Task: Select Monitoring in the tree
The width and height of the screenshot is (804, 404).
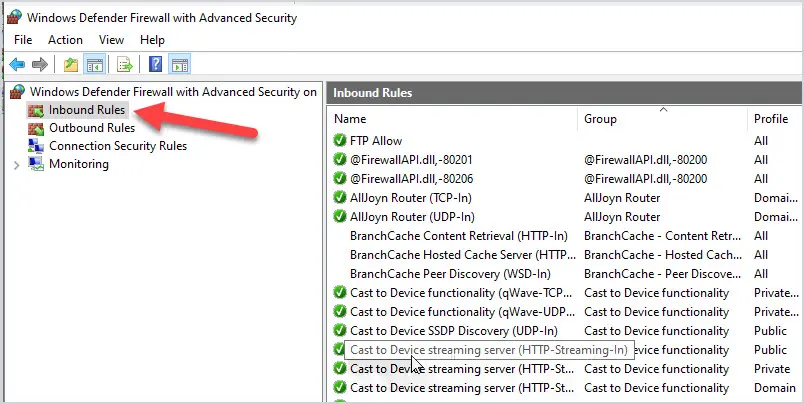Action: 79,164
